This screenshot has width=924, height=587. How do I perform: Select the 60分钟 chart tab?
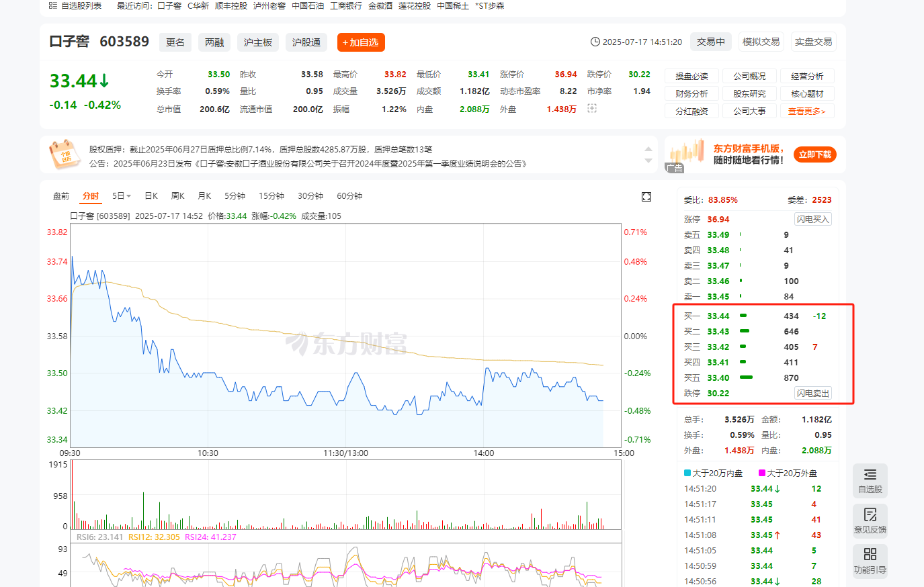click(349, 196)
